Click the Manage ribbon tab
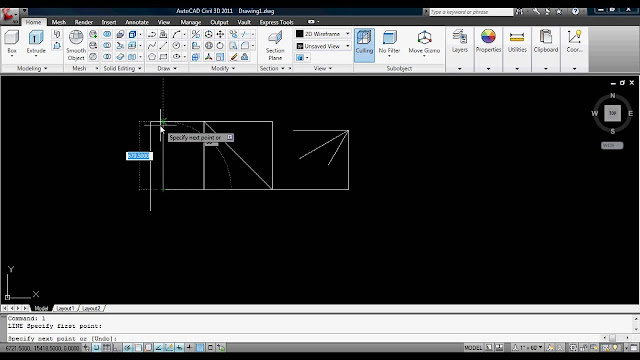Image resolution: width=640 pixels, height=360 pixels. (191, 22)
